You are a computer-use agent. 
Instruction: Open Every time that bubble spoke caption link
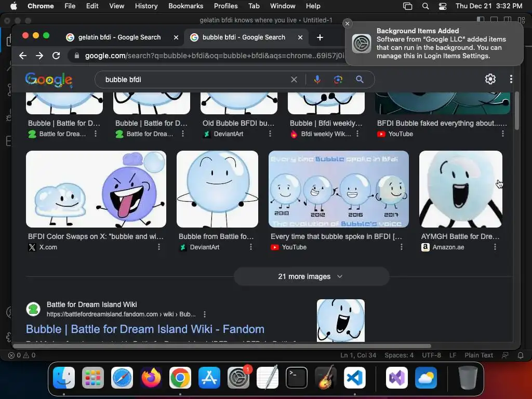[x=336, y=236]
